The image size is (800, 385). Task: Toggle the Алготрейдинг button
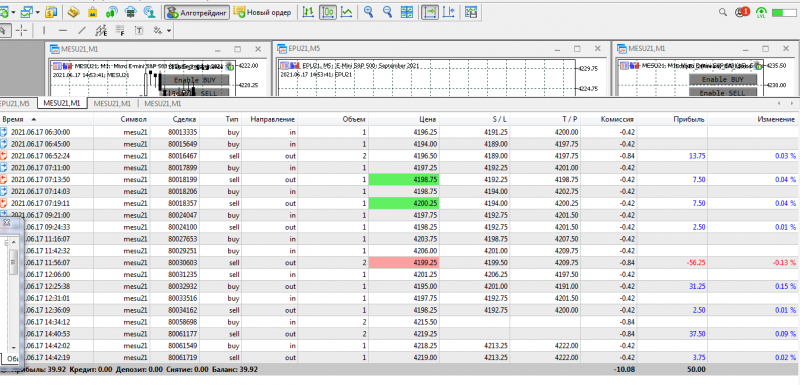click(197, 12)
